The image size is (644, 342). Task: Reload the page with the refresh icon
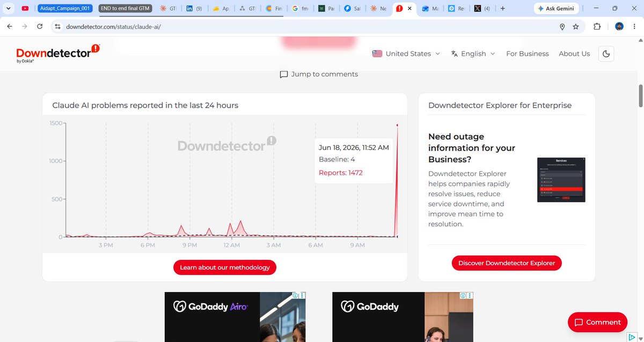point(40,27)
